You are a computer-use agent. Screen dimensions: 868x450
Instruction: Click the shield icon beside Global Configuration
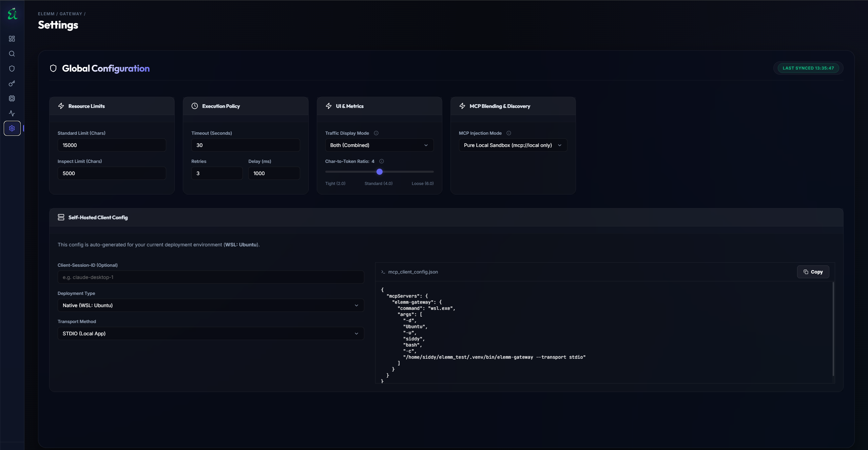click(53, 68)
